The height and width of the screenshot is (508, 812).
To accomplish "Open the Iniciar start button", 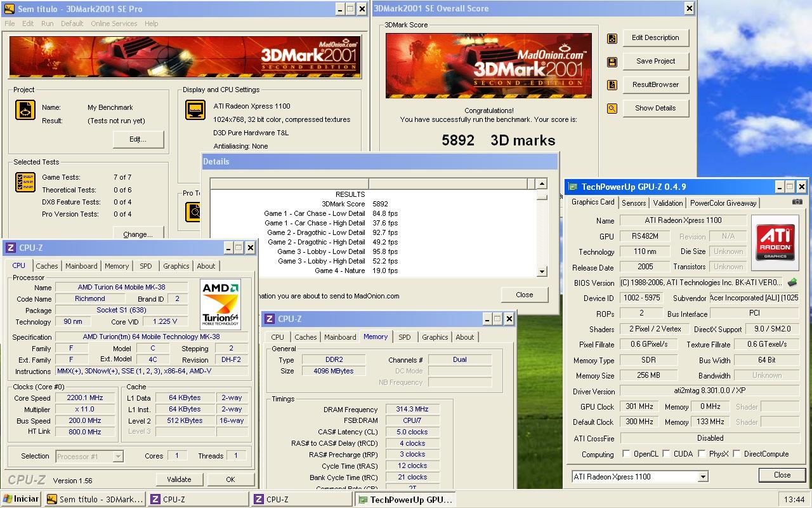I will coord(21,499).
